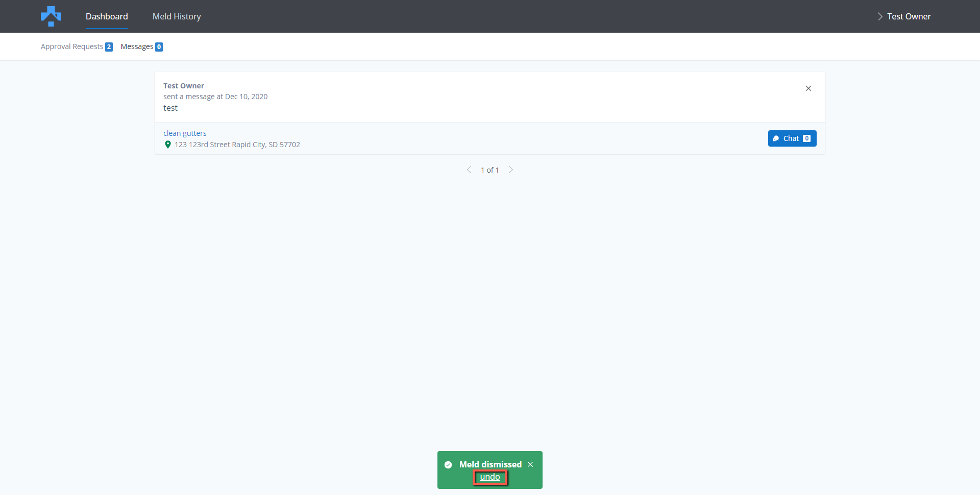Dismiss the Test Owner message card

(x=808, y=88)
